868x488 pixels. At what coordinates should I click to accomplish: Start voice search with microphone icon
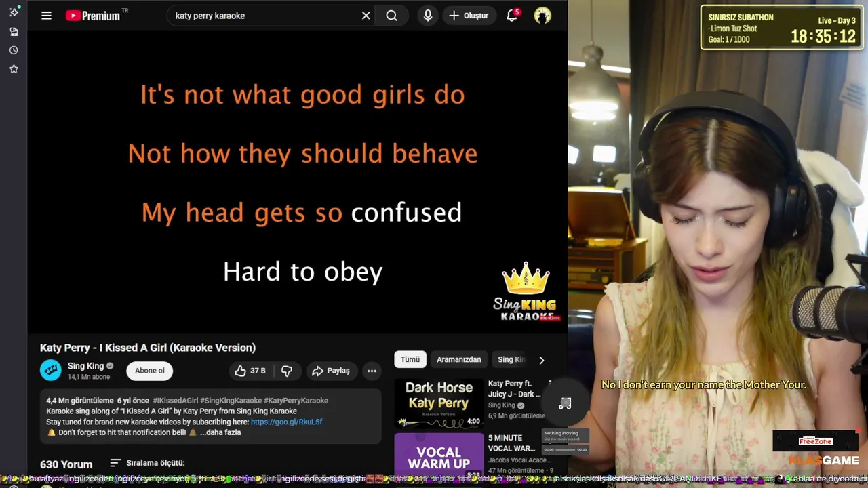click(x=428, y=16)
